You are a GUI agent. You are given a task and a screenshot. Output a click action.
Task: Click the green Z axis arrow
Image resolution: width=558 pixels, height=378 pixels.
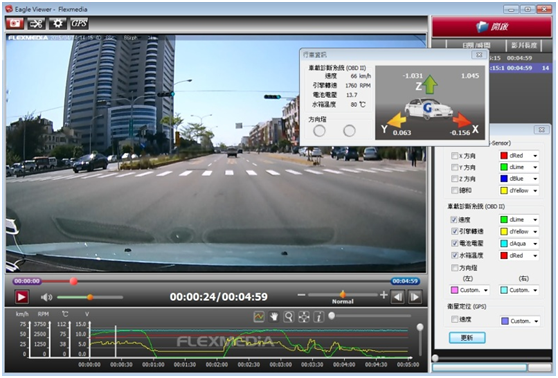pos(430,84)
